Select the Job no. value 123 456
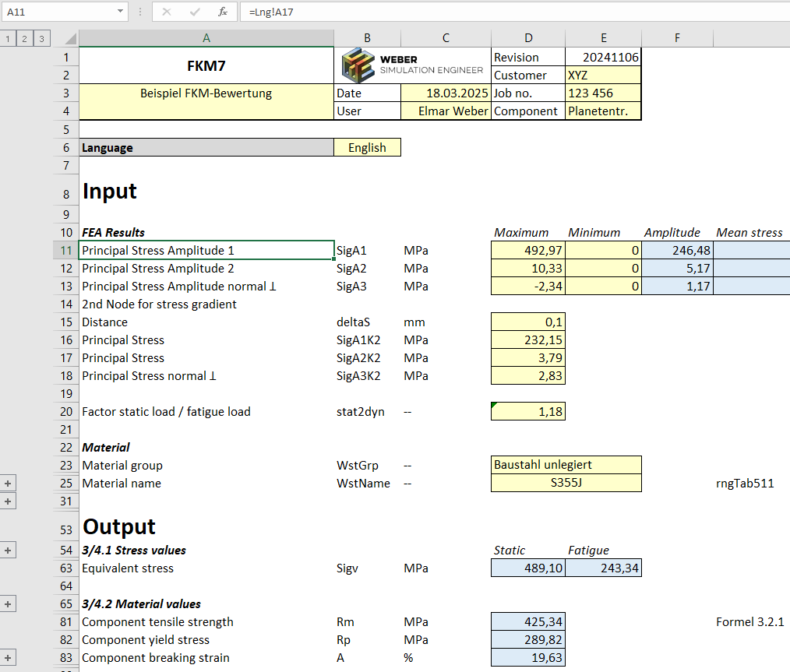The width and height of the screenshot is (790, 672). click(604, 93)
